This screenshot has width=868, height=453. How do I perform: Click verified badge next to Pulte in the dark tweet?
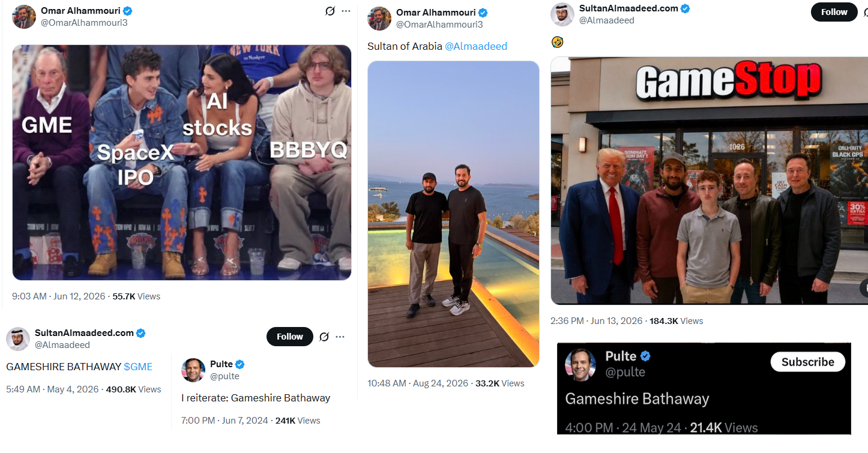(645, 356)
